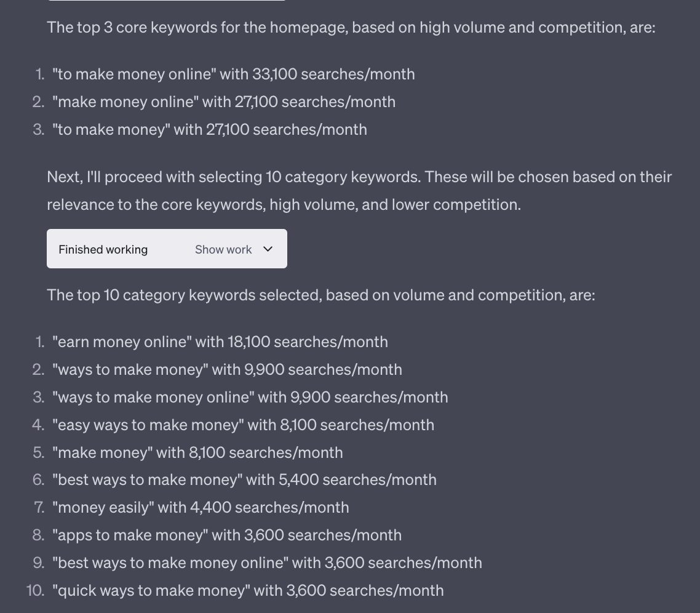
Task: Click the "ways to make money" 9,900 item
Action: tap(227, 369)
